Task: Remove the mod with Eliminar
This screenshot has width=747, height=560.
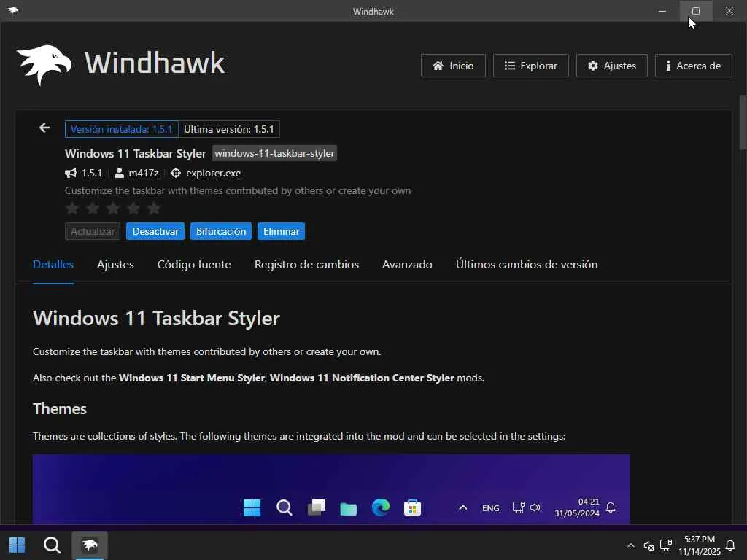Action: point(281,231)
